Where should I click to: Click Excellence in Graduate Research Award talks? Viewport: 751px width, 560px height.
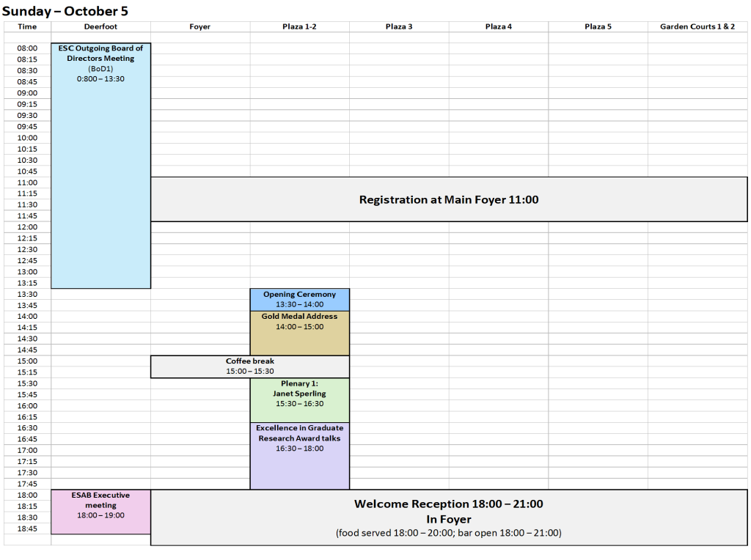click(299, 455)
